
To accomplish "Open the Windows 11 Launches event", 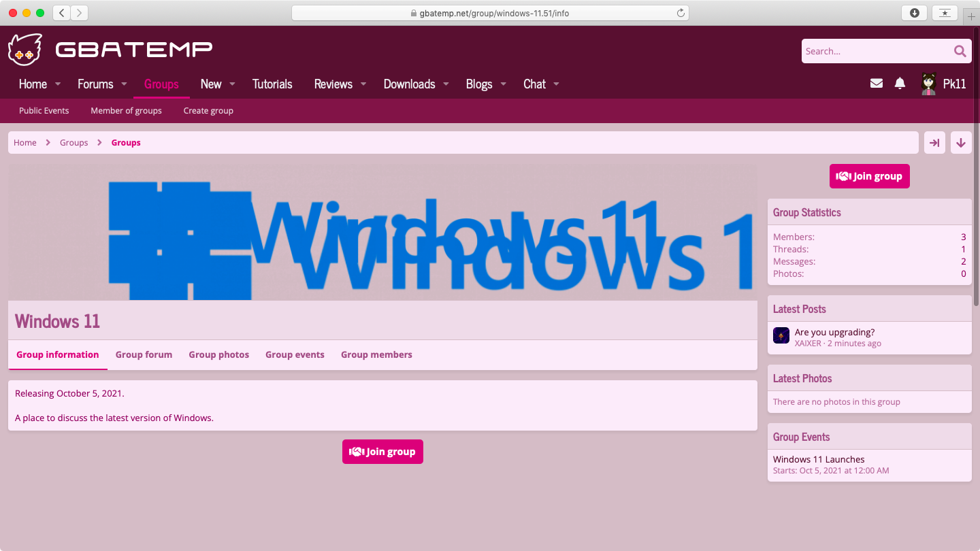I will click(819, 459).
